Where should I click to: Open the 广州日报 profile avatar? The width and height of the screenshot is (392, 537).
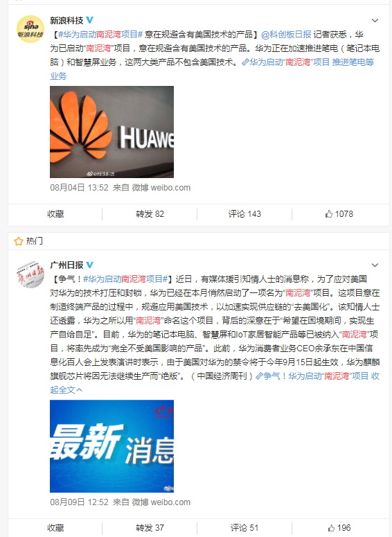tap(30, 274)
